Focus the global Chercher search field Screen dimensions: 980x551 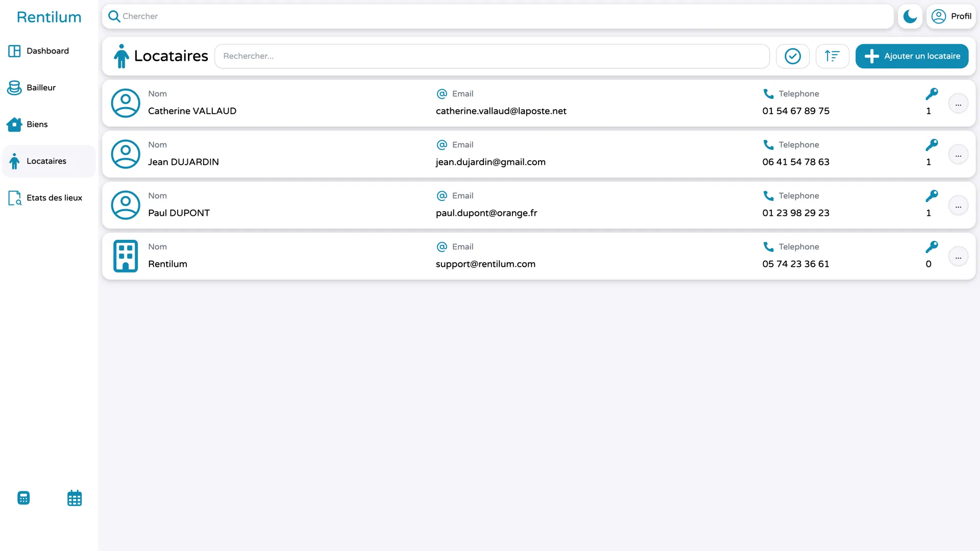[498, 16]
